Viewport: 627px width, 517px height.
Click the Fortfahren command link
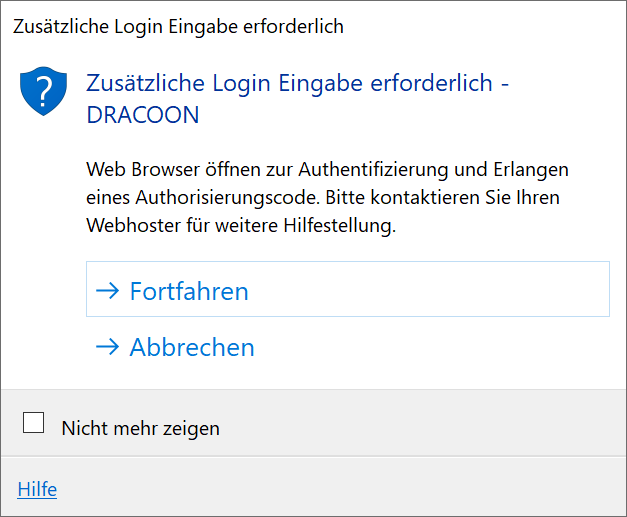[x=347, y=289]
